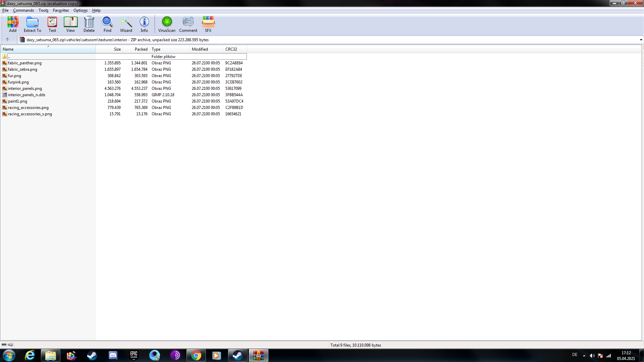Open Internet Explorer from taskbar
644x362 pixels.
[x=30, y=355]
